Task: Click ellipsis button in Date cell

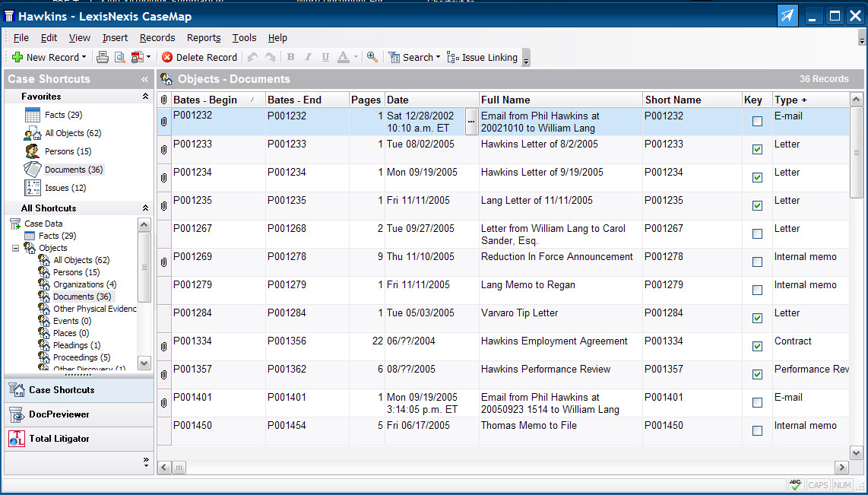Action: pos(471,121)
